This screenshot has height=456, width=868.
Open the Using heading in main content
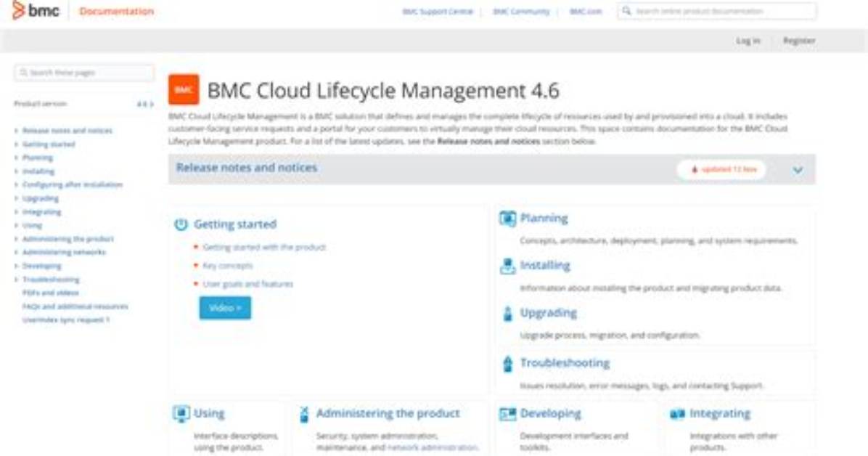point(209,413)
